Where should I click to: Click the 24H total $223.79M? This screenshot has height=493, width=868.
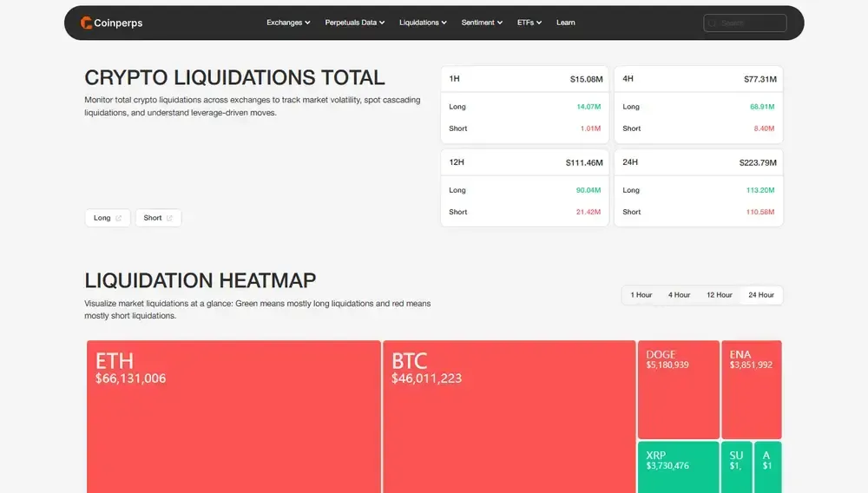[x=758, y=162]
